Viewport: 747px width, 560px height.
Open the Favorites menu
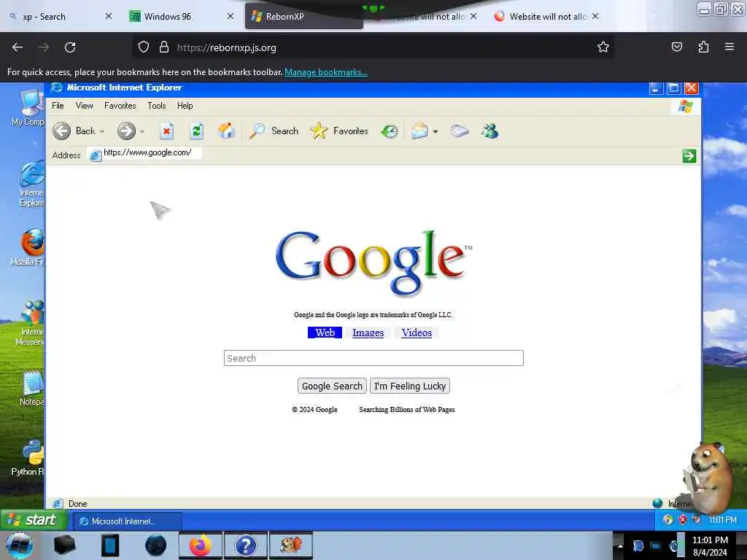[x=120, y=106]
